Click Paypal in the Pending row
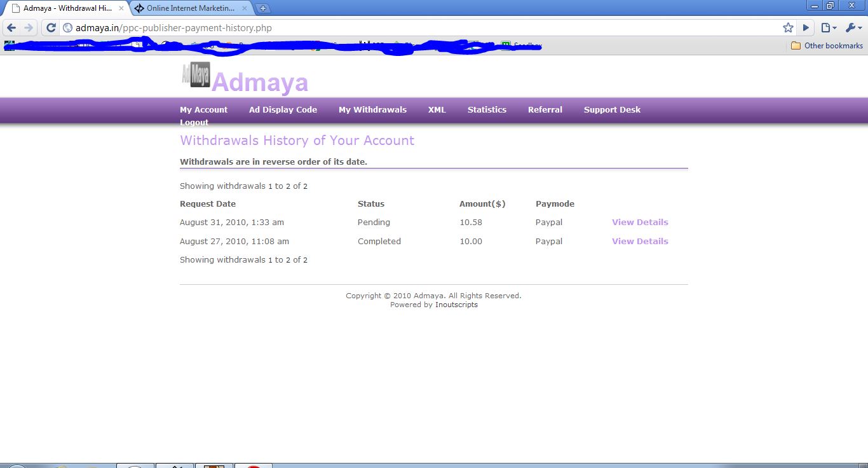 click(549, 222)
